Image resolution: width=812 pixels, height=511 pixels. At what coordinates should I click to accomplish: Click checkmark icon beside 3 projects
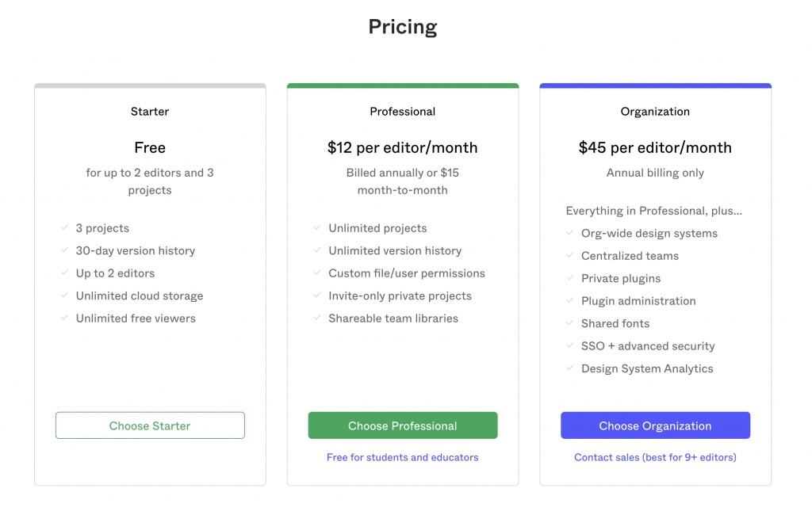click(x=64, y=227)
